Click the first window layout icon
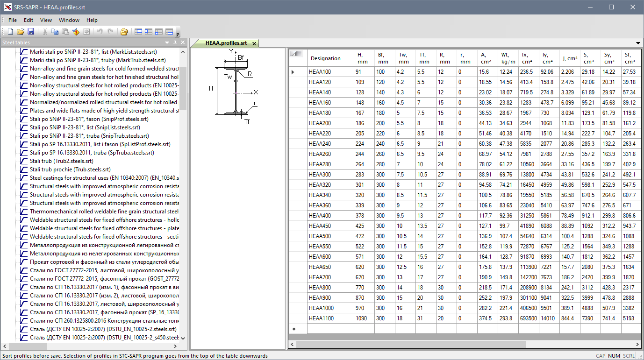Viewport: 644px width, 360px height. [x=138, y=32]
